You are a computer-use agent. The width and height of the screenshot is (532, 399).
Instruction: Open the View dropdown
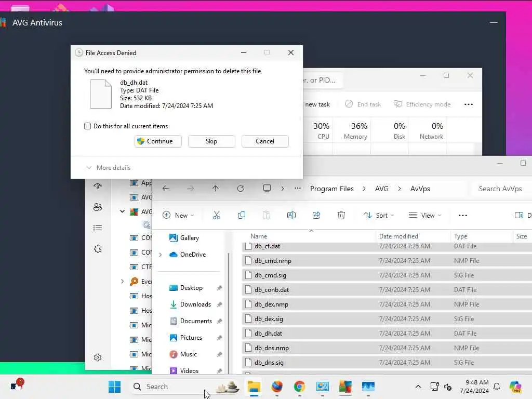[x=425, y=216]
